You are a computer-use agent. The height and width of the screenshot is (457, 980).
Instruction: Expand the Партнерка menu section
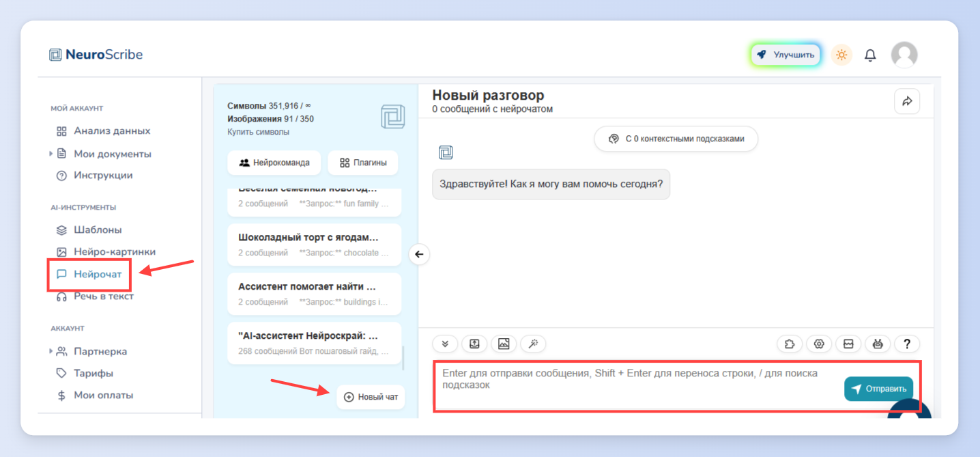click(51, 351)
